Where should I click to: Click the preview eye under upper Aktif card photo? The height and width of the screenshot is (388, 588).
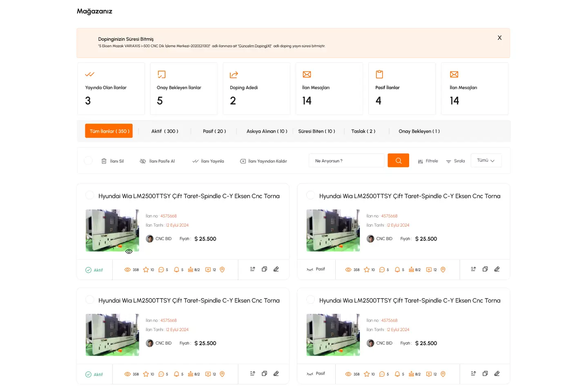pyautogui.click(x=129, y=251)
